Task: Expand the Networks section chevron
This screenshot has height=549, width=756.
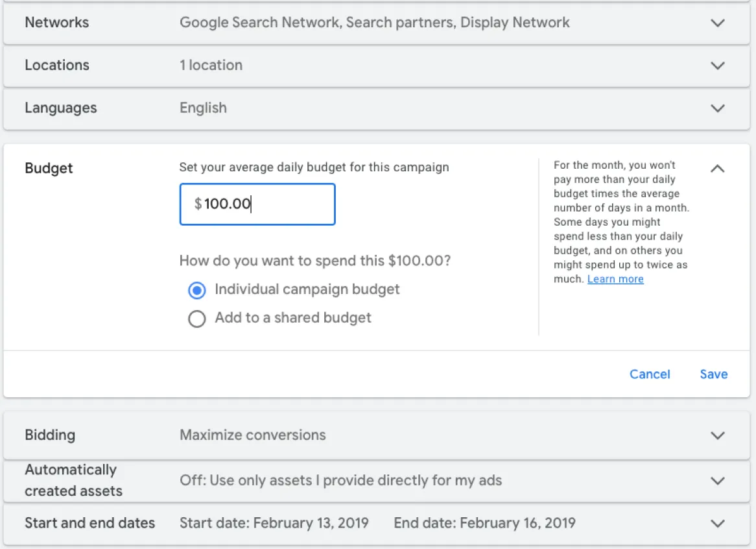Action: coord(718,23)
